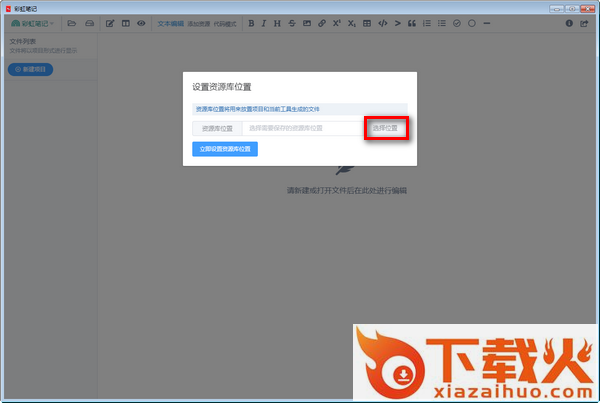Click the open folder icon in toolbar
This screenshot has width=600, height=403.
pyautogui.click(x=72, y=23)
